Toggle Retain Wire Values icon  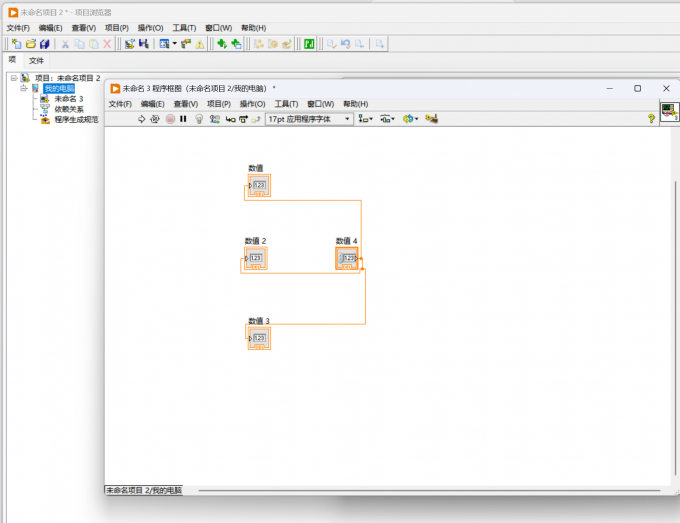pyautogui.click(x=215, y=119)
